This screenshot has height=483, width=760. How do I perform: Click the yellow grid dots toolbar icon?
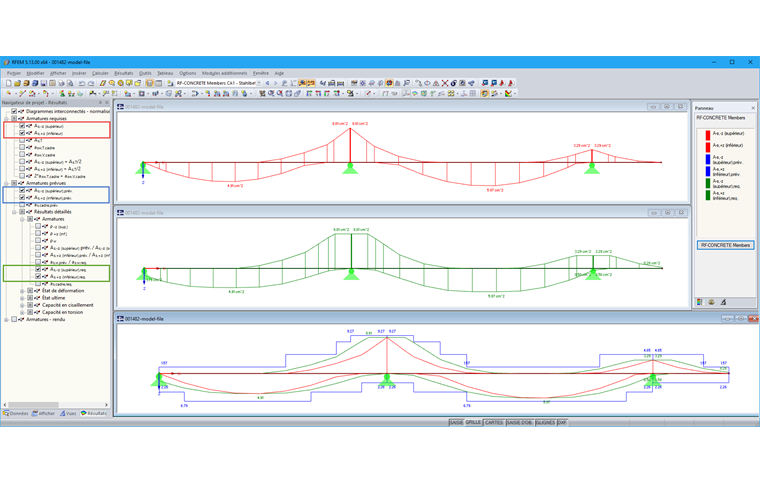point(451,93)
